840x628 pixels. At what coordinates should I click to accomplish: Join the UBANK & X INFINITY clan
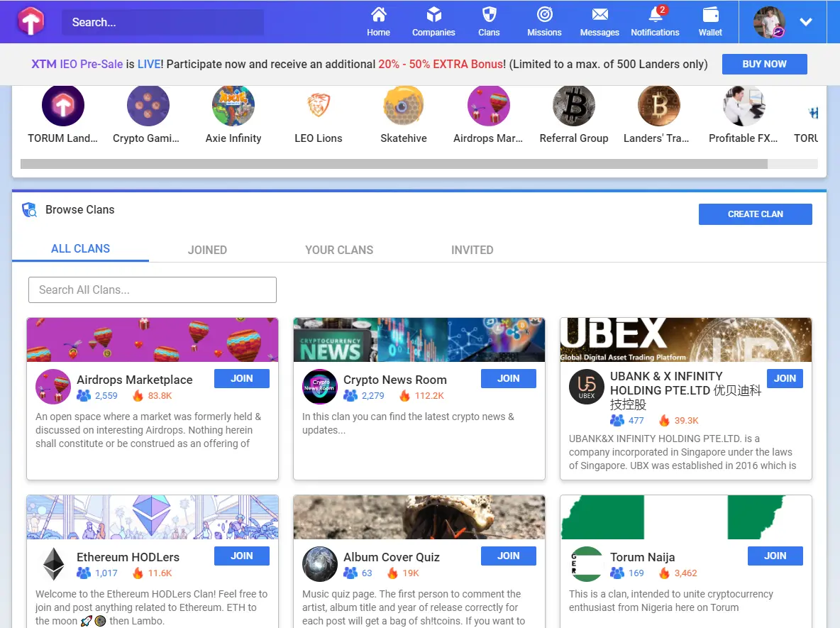point(785,379)
